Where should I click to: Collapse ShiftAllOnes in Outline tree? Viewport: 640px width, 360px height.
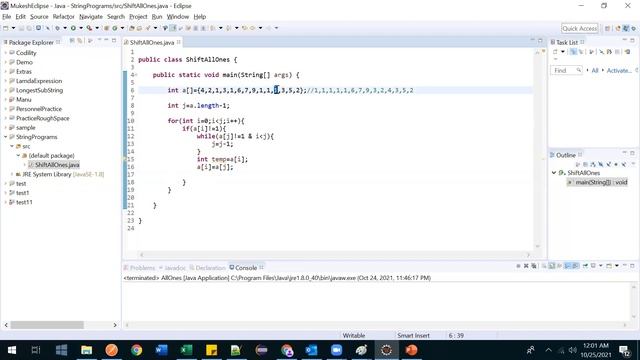pos(554,173)
